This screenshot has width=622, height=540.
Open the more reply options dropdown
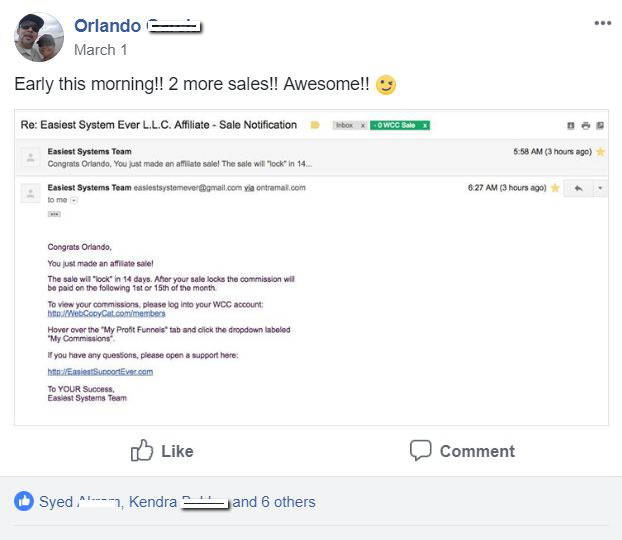pyautogui.click(x=600, y=188)
